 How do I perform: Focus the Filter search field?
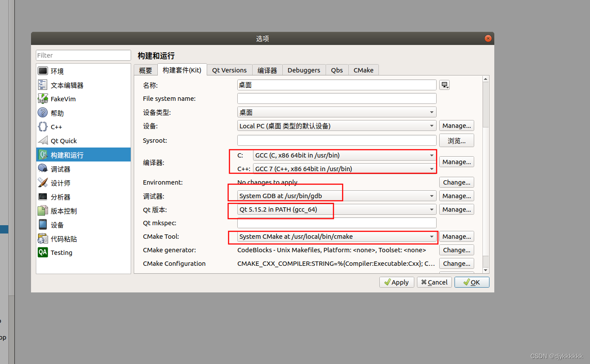pos(83,55)
